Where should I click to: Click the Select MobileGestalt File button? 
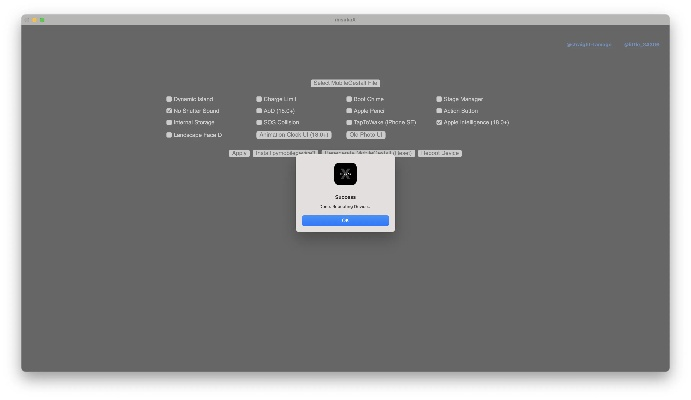pyautogui.click(x=345, y=83)
